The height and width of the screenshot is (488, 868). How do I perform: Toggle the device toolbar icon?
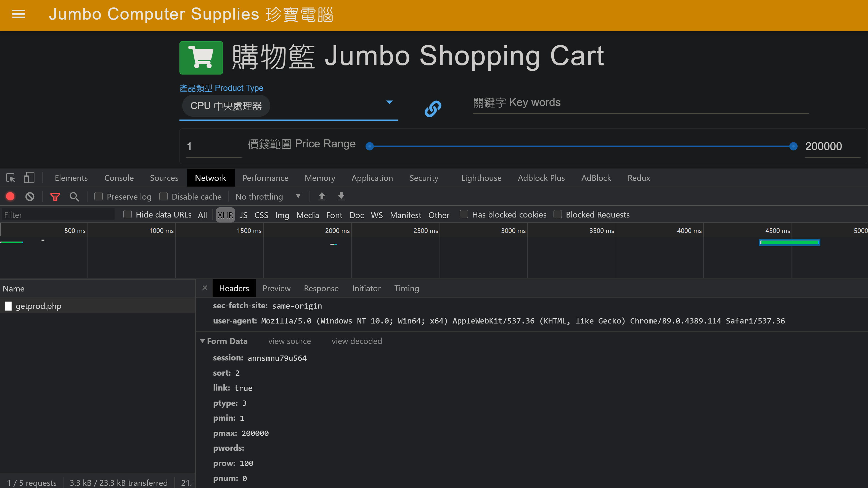[x=29, y=178]
